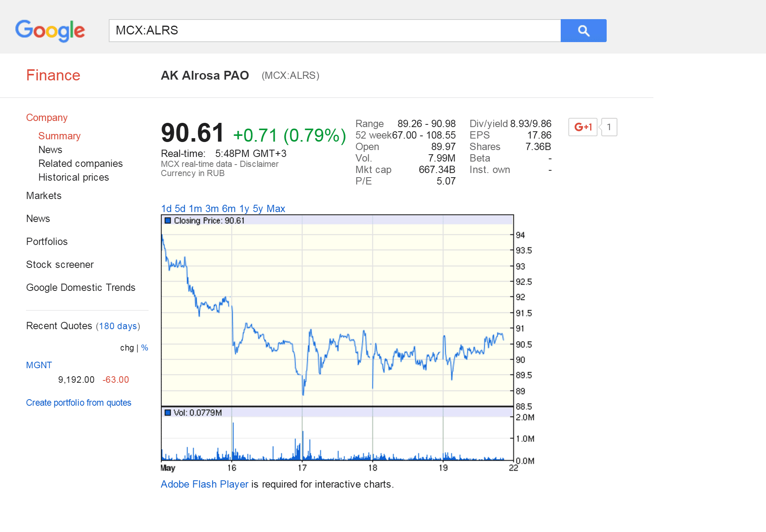Set chart range to Max

coord(276,209)
